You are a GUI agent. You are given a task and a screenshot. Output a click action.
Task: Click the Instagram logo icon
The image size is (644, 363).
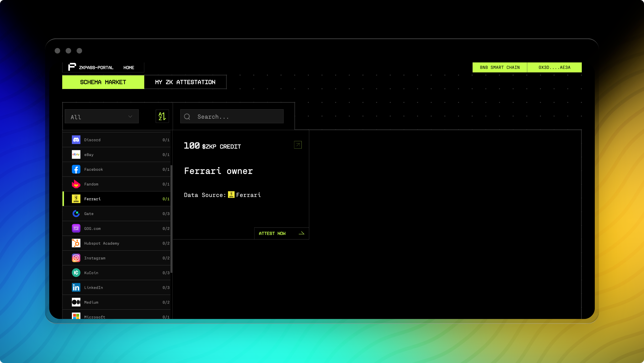pos(76,258)
